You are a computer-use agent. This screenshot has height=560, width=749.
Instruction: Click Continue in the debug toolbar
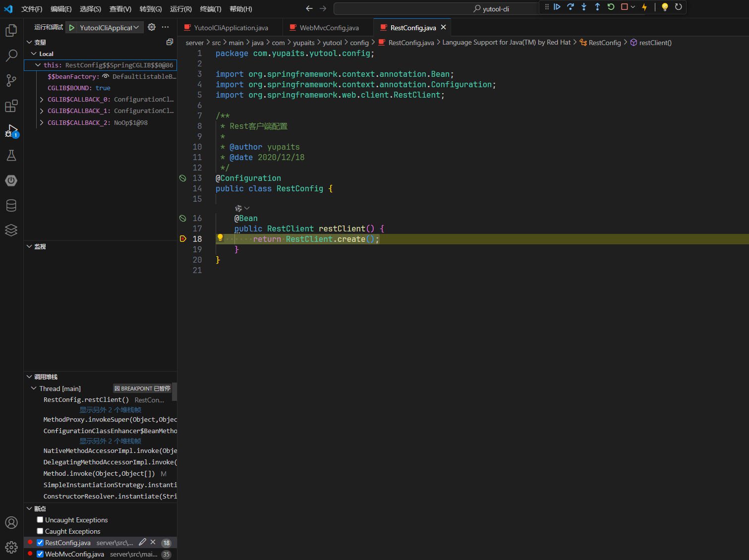pos(557,7)
